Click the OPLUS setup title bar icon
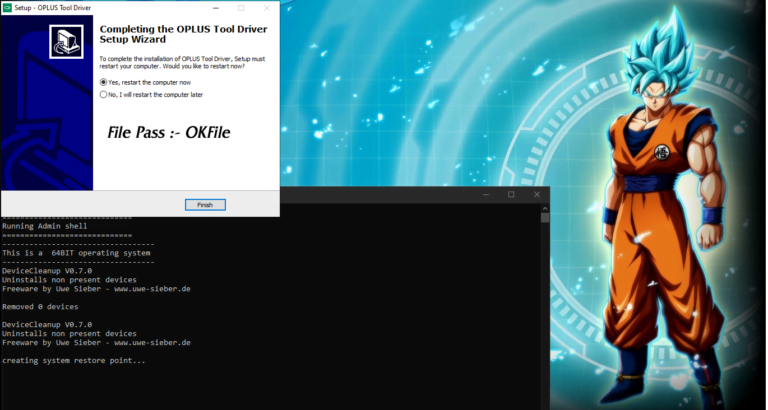Screen dimensions: 768x410 point(7,8)
